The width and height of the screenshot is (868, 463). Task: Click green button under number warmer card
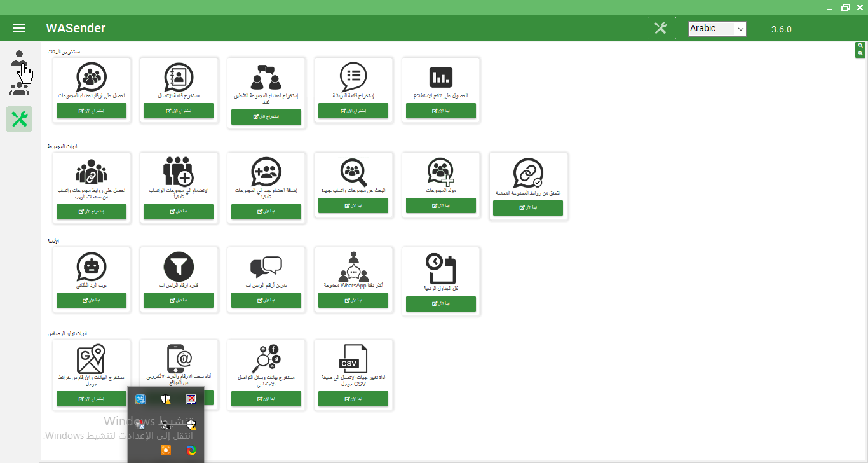[266, 300]
